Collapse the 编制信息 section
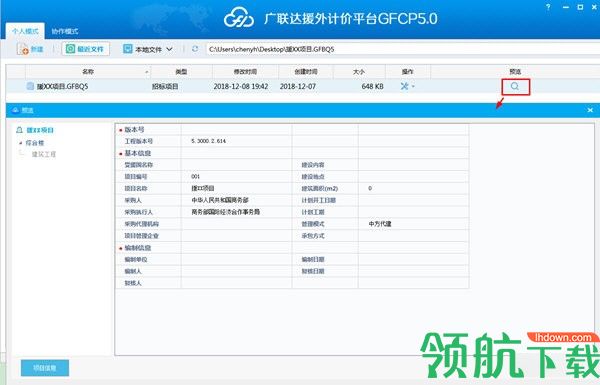The image size is (600, 385). (121, 248)
